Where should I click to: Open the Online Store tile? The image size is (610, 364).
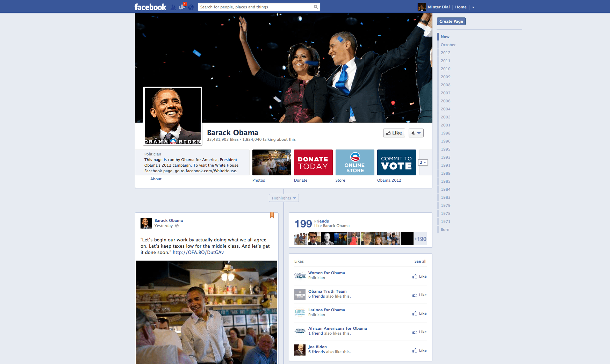[x=355, y=162]
